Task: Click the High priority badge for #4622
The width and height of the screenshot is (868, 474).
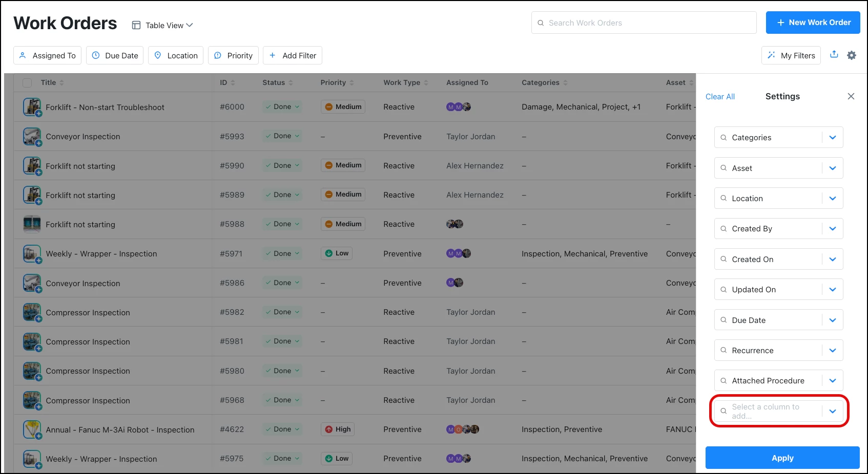Action: (x=338, y=429)
